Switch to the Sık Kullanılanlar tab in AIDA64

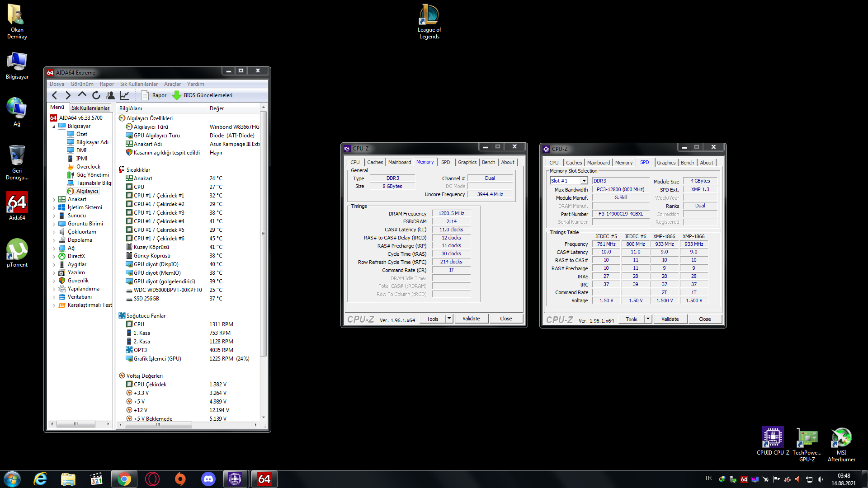pos(90,108)
